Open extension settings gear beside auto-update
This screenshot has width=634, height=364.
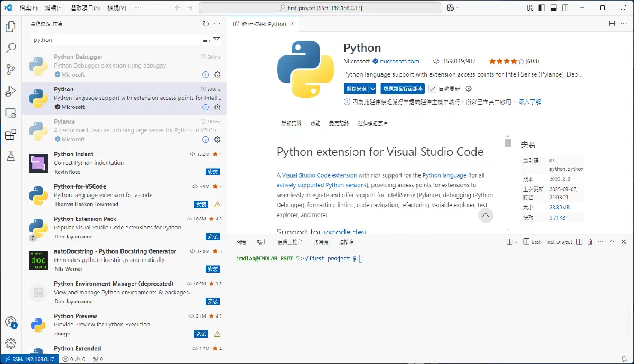pos(468,89)
